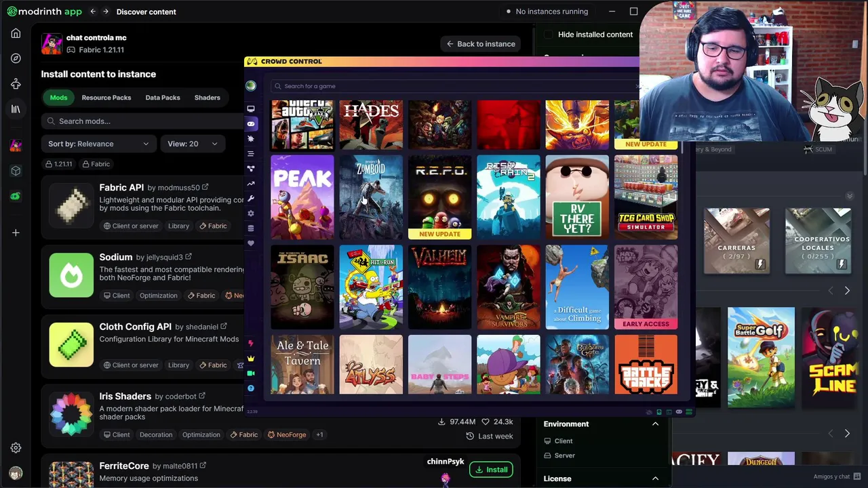This screenshot has height=488, width=868.
Task: Open the cube instance icon in Modrinth sidebar
Action: click(16, 171)
